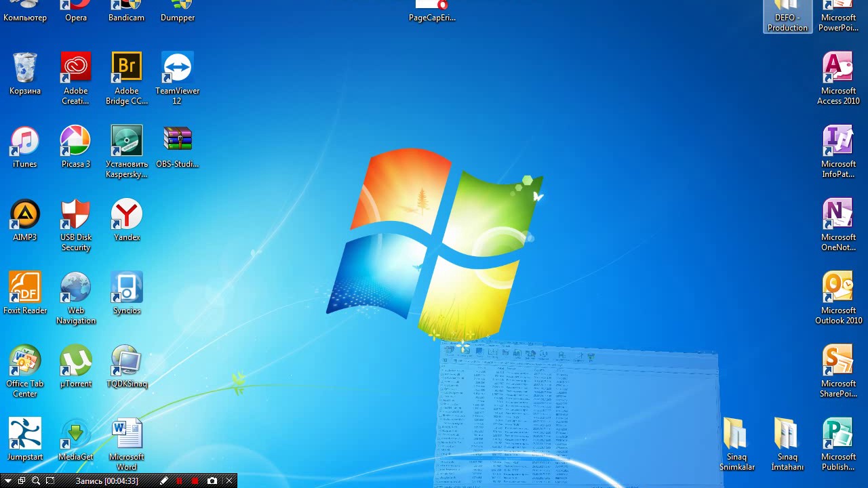Open iTunes desktop shortcut
This screenshot has height=488, width=868.
pyautogui.click(x=25, y=147)
